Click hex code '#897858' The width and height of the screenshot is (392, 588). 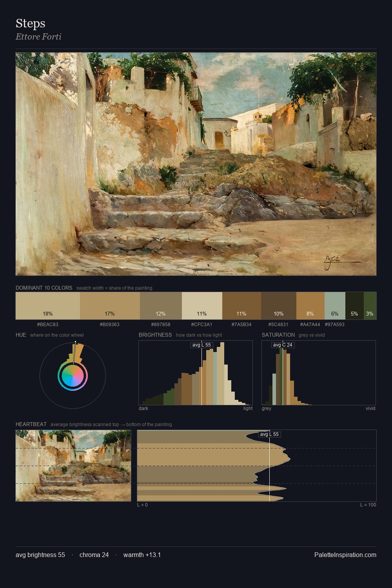[161, 325]
